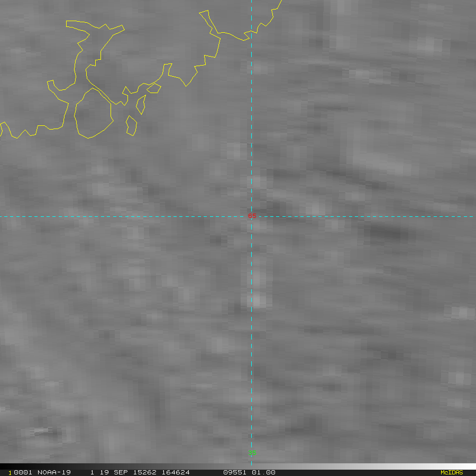476x476 pixels.
Task: Click the 164624 time stamp
Action: click(176, 472)
